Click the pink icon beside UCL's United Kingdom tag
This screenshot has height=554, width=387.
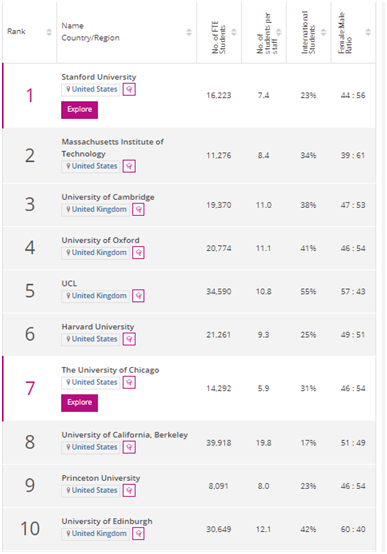[139, 296]
